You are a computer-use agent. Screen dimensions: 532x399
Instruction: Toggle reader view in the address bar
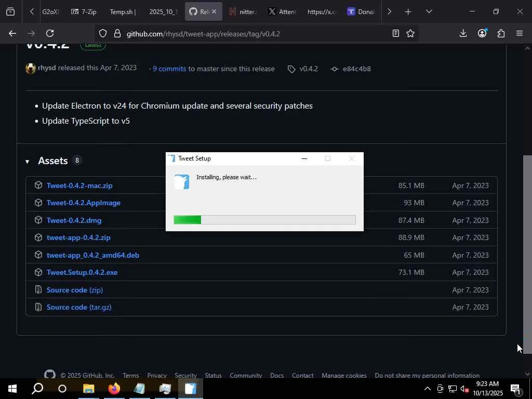point(395,33)
